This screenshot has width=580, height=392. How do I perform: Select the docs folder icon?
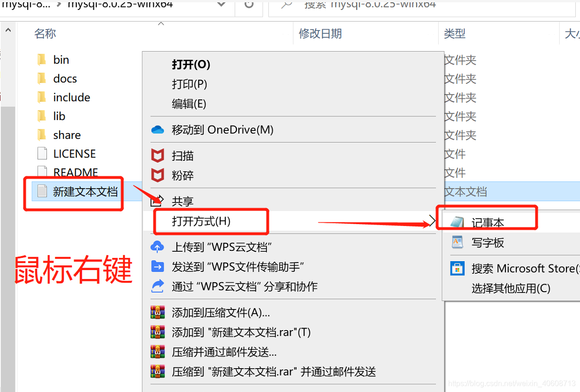point(42,78)
